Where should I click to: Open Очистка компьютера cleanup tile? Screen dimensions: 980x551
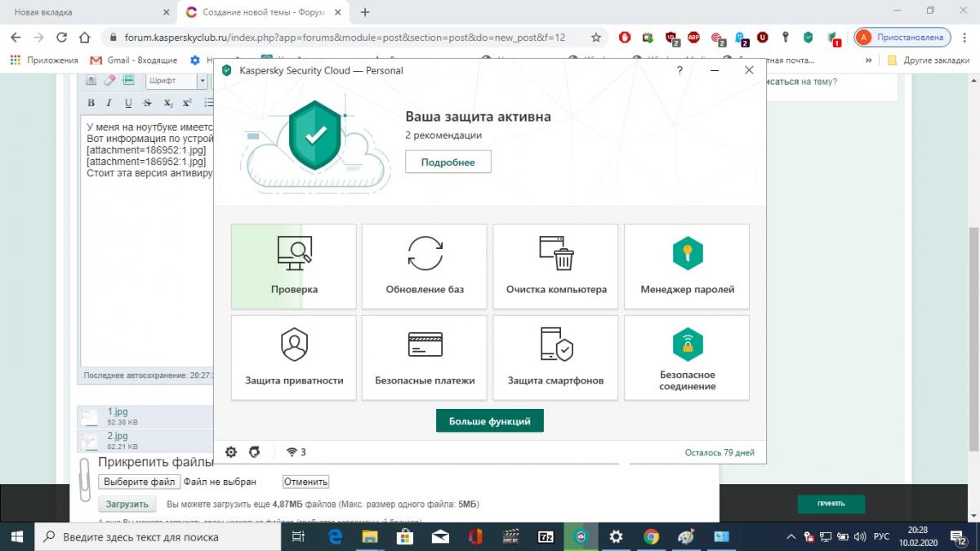(x=555, y=266)
